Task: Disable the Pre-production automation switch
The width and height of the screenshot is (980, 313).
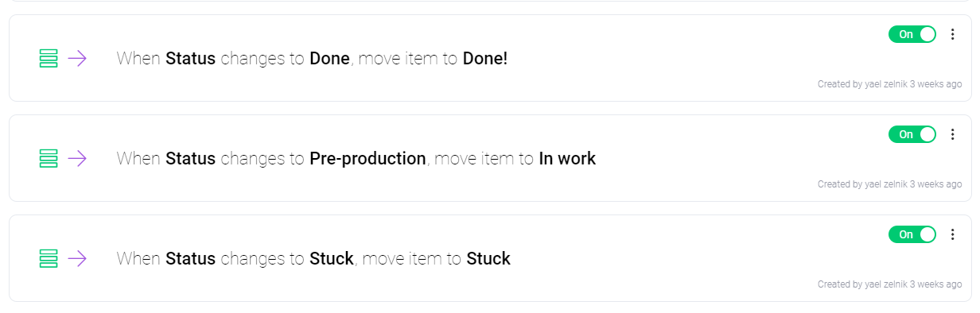Action: 912,134
